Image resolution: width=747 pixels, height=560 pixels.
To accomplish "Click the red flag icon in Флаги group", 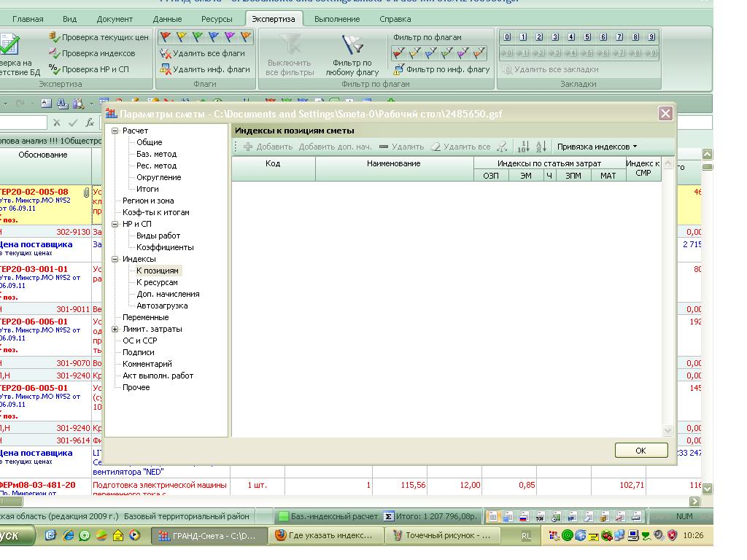I will coord(166,36).
